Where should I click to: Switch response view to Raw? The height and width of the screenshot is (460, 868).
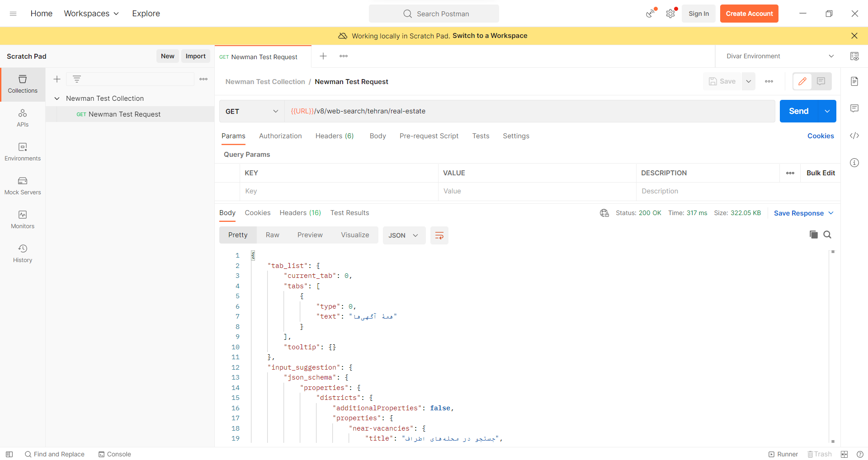tap(273, 235)
